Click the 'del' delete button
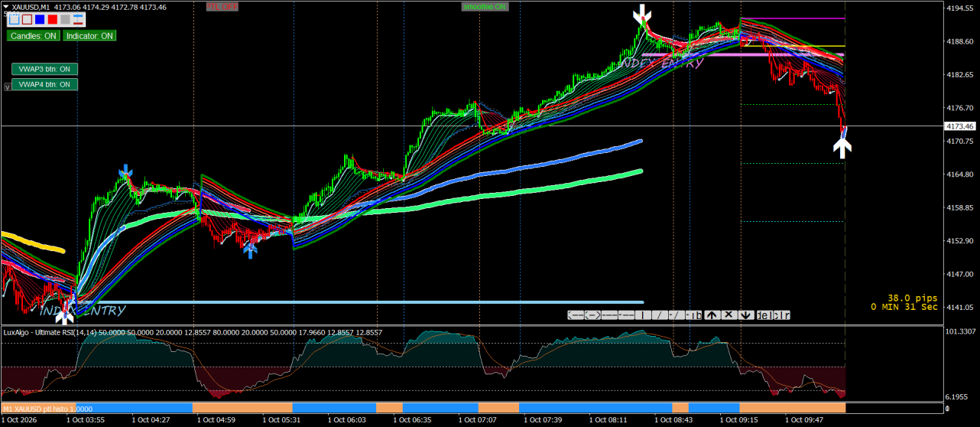The width and height of the screenshot is (980, 427). pos(764,315)
